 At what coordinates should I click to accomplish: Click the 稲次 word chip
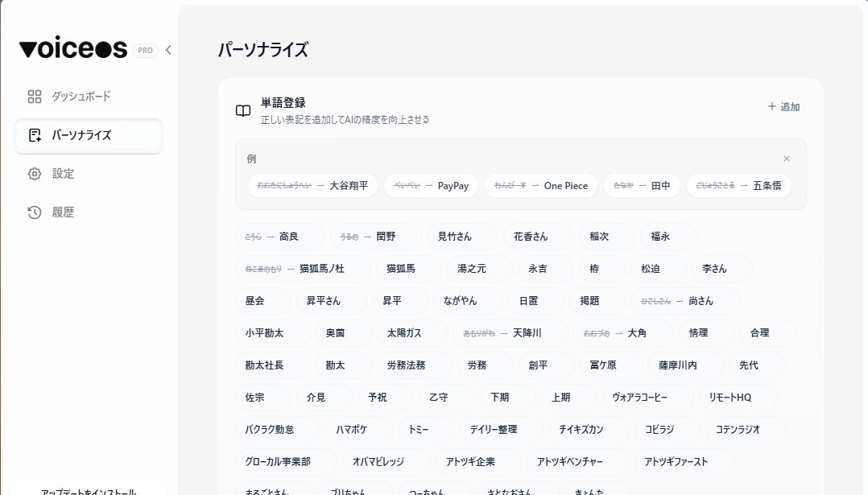(607, 237)
